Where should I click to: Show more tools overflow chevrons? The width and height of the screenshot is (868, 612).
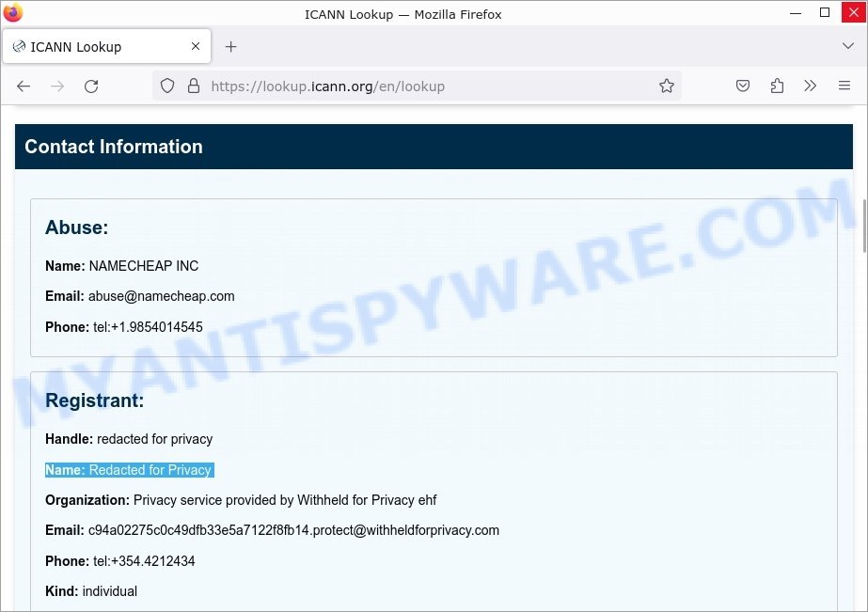coord(811,86)
